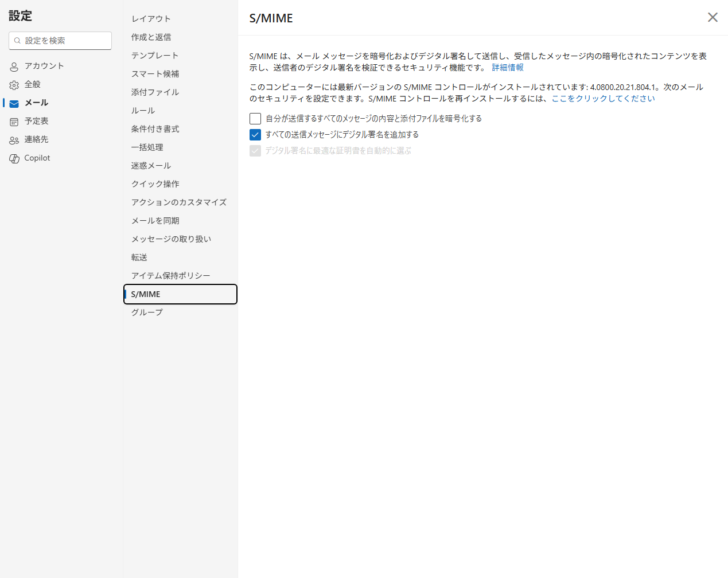Image resolution: width=728 pixels, height=578 pixels.
Task: Click the 設定 title heading
Action: [x=20, y=16]
